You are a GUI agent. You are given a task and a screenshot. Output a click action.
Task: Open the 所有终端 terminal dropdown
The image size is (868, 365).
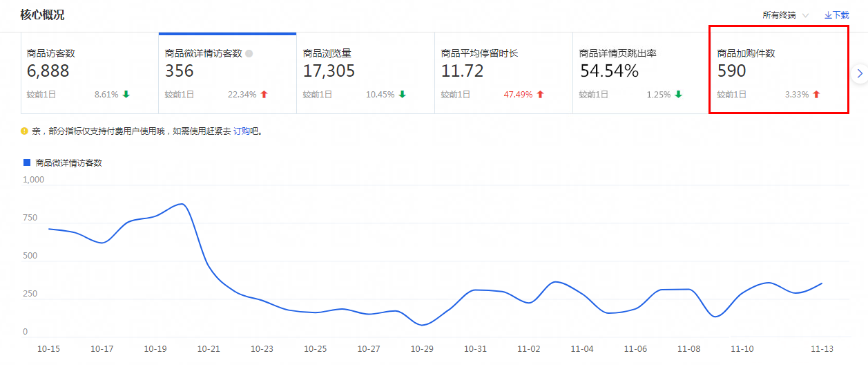pyautogui.click(x=785, y=15)
